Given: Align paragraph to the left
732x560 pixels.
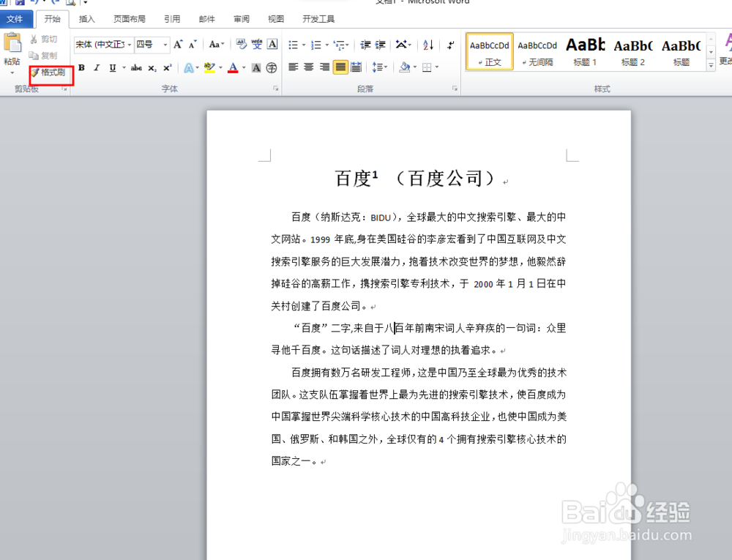Looking at the screenshot, I should [x=294, y=67].
